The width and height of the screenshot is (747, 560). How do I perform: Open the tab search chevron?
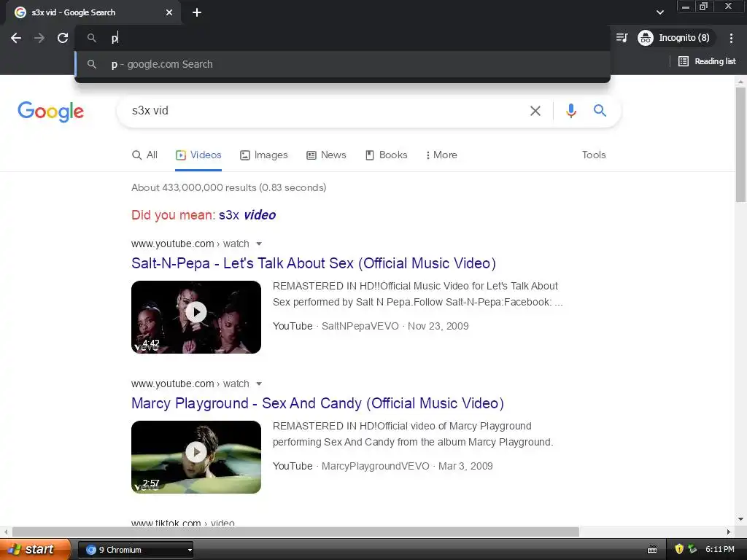coord(659,12)
